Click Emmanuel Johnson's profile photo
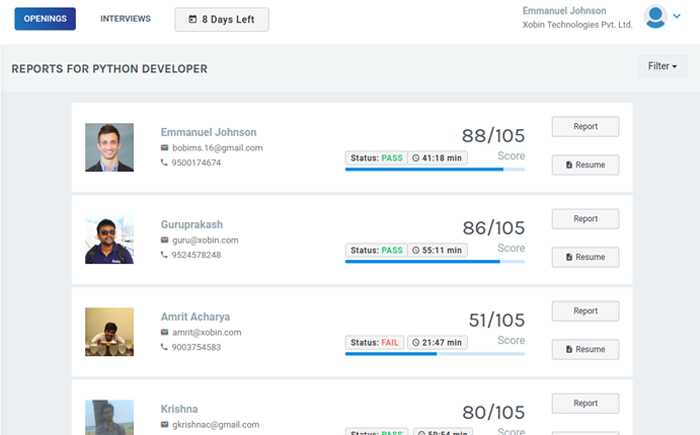Screen dimensions: 700x435 [109, 147]
